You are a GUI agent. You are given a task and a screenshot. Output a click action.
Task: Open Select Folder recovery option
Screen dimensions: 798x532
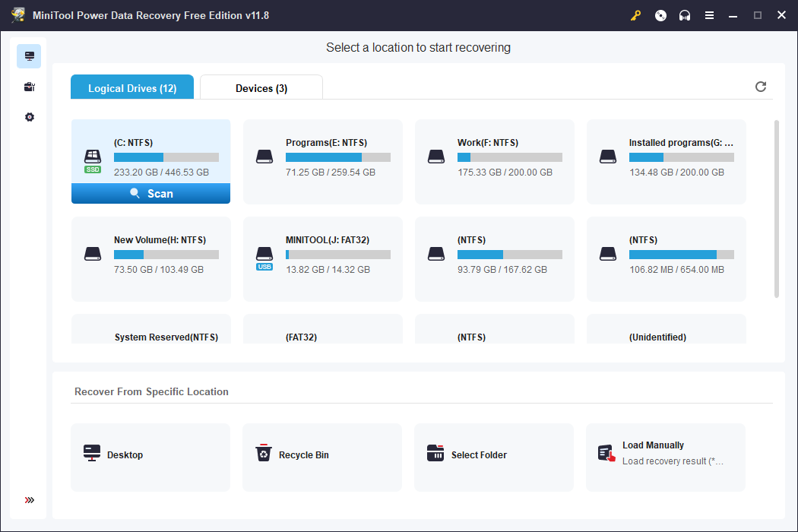coord(494,458)
